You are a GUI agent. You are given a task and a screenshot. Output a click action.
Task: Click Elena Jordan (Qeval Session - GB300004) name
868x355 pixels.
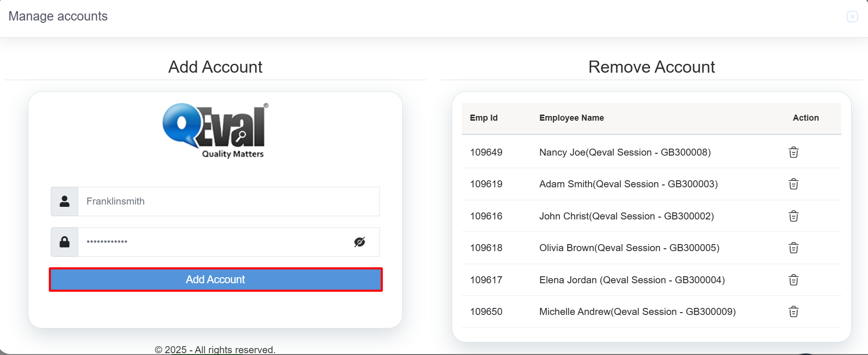pyautogui.click(x=632, y=280)
